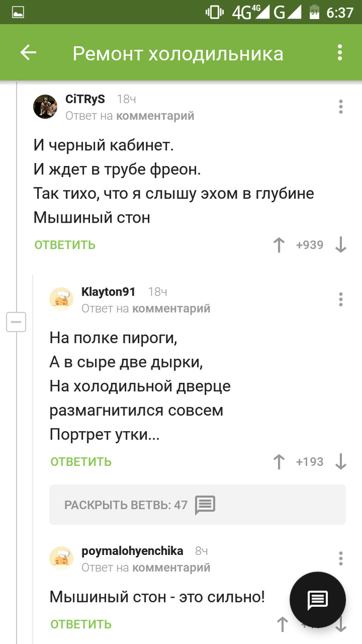This screenshot has height=644, width=362.
Task: Open options menu for CiTRyS's comment
Action: pos(341,107)
